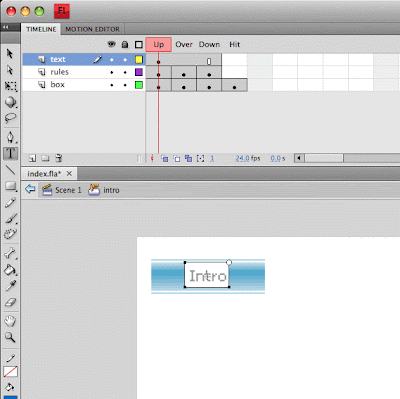Image resolution: width=400 pixels, height=399 pixels.
Task: Select the Eraser tool
Action: 11,302
